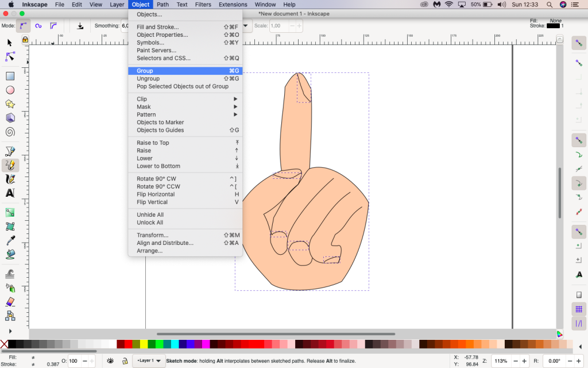Image resolution: width=588 pixels, height=368 pixels.
Task: Select the Star and polygon tool
Action: pos(10,104)
